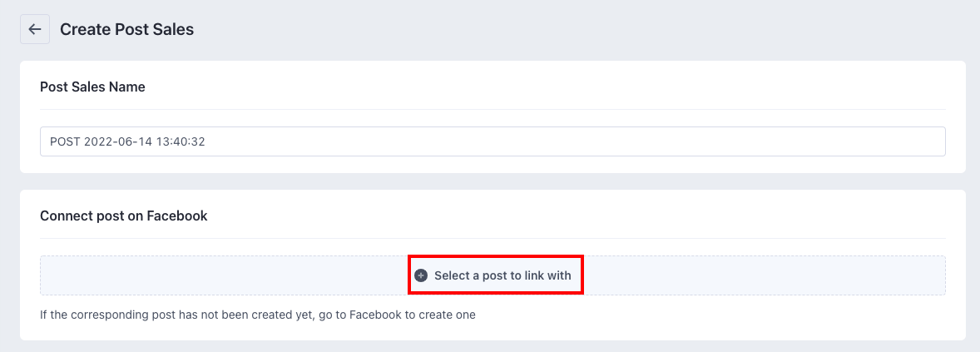Click "go to Facebook to create one" text
Image resolution: width=980 pixels, height=352 pixels.
click(397, 315)
